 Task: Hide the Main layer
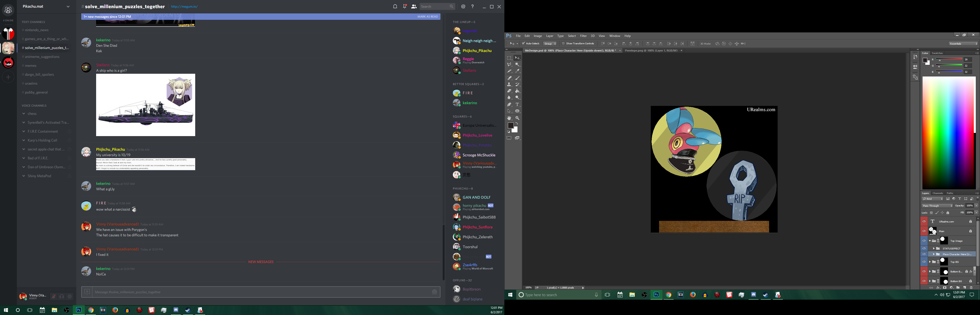924,231
